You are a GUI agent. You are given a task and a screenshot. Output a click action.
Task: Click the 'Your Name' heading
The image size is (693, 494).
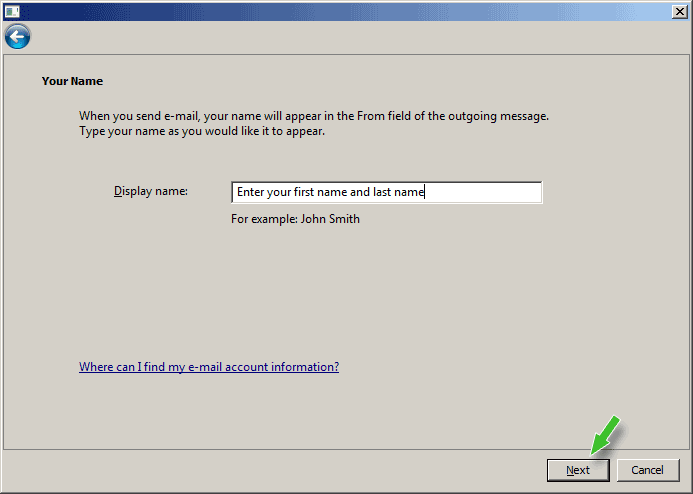72,81
